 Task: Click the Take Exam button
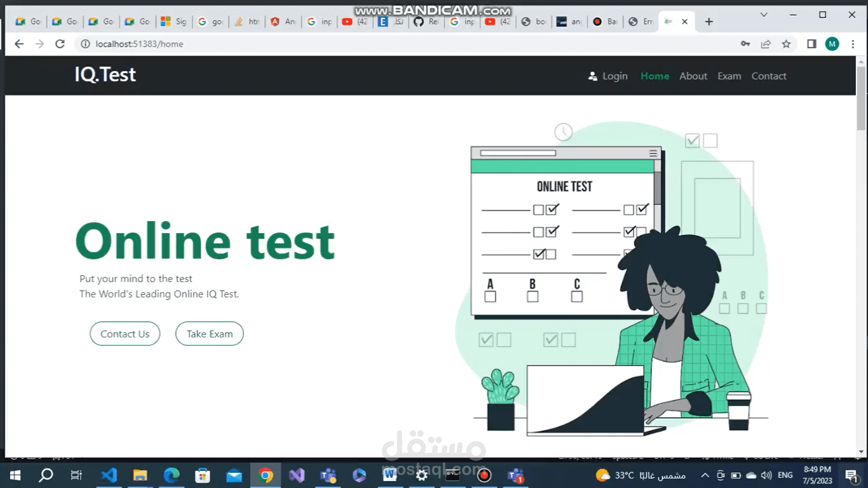tap(210, 334)
